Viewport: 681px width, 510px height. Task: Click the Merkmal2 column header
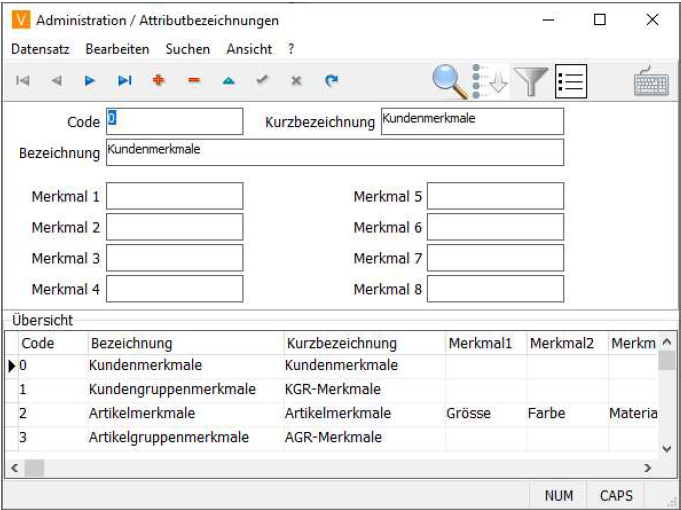point(567,343)
